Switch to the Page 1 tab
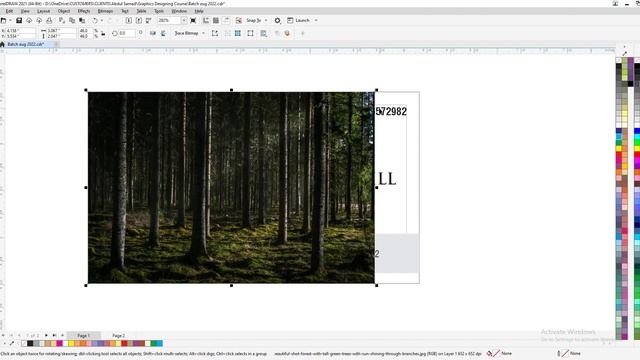 click(x=83, y=336)
